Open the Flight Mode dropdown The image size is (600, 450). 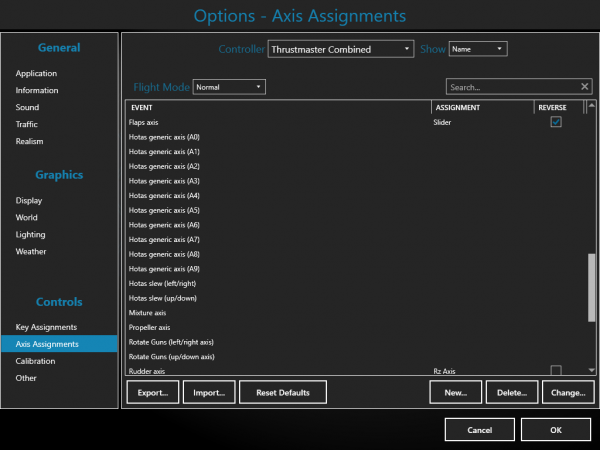click(x=229, y=87)
